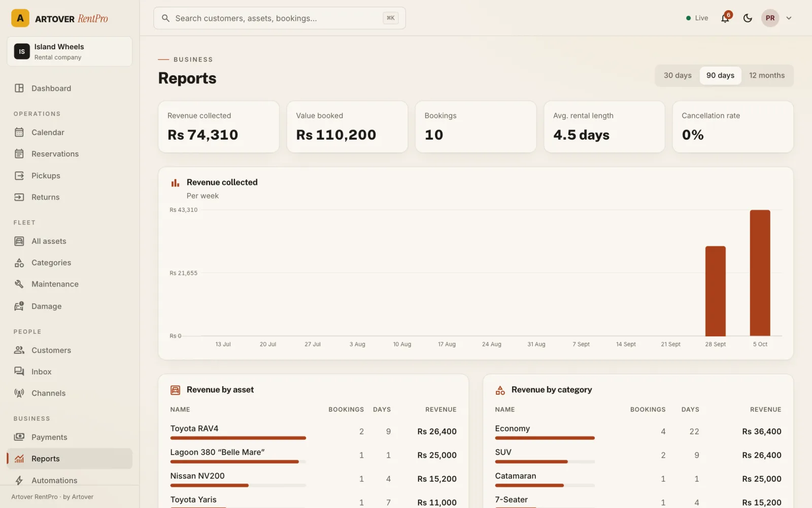812x508 pixels.
Task: Open notifications bell with badge
Action: click(x=726, y=18)
